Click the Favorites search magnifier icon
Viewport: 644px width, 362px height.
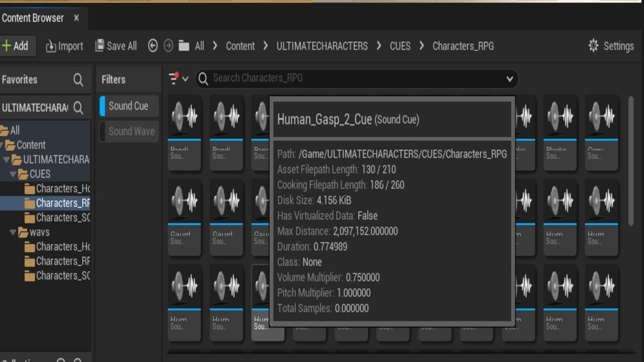[x=78, y=79]
